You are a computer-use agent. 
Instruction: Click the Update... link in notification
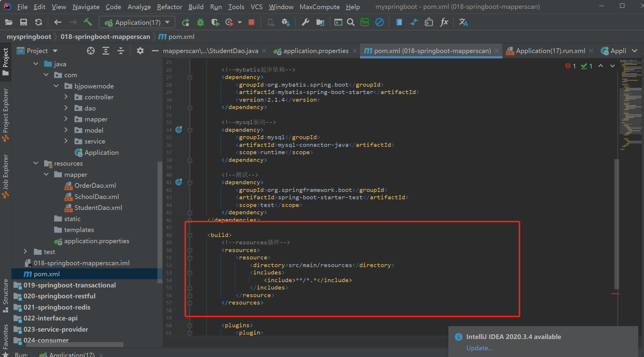[x=479, y=348]
